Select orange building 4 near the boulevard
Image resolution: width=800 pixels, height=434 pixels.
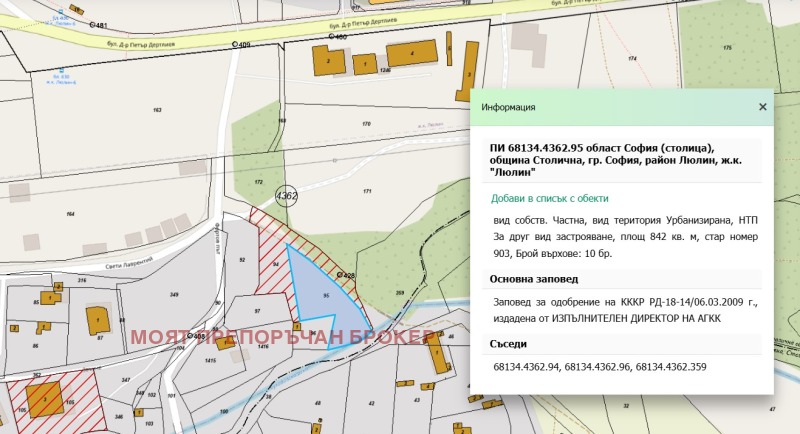click(x=412, y=54)
